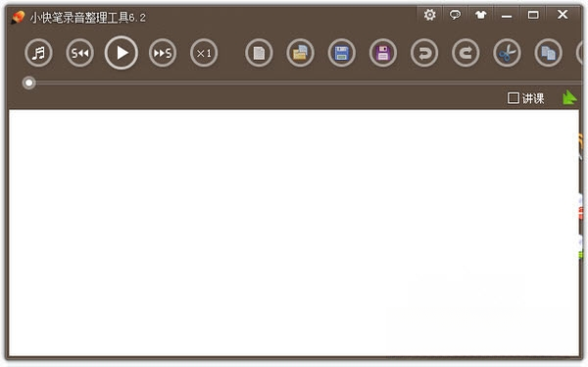Save as with the purple floppy disk
Screen dimensions: 588x367
tap(383, 53)
